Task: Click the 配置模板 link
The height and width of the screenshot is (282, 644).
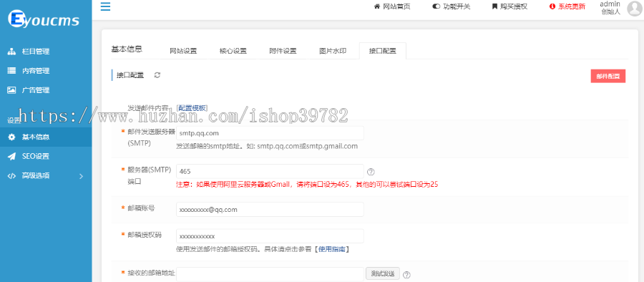Action: (192, 107)
